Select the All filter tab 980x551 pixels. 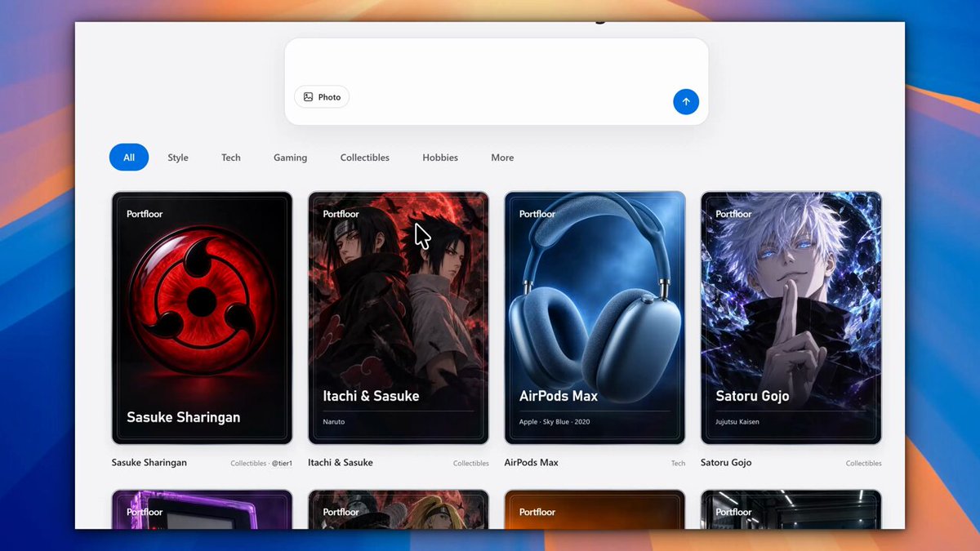(x=129, y=158)
